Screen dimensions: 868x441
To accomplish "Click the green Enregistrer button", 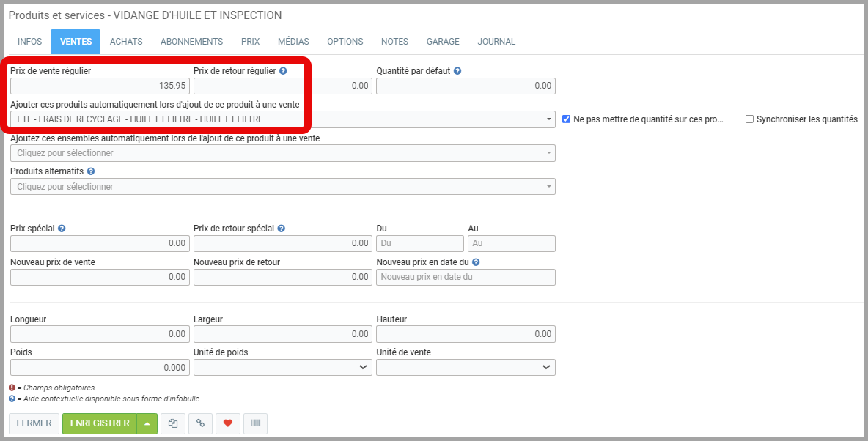I will [100, 423].
